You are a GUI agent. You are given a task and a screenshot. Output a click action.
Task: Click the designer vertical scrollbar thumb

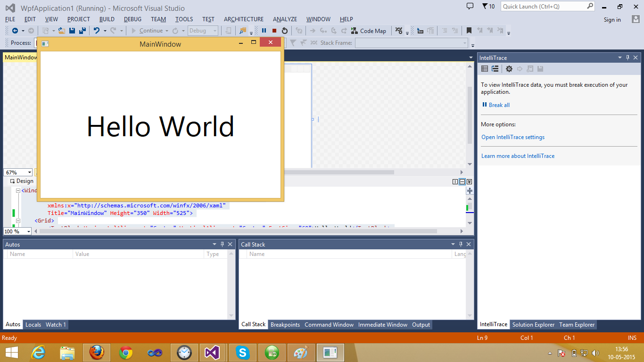pyautogui.click(x=470, y=115)
